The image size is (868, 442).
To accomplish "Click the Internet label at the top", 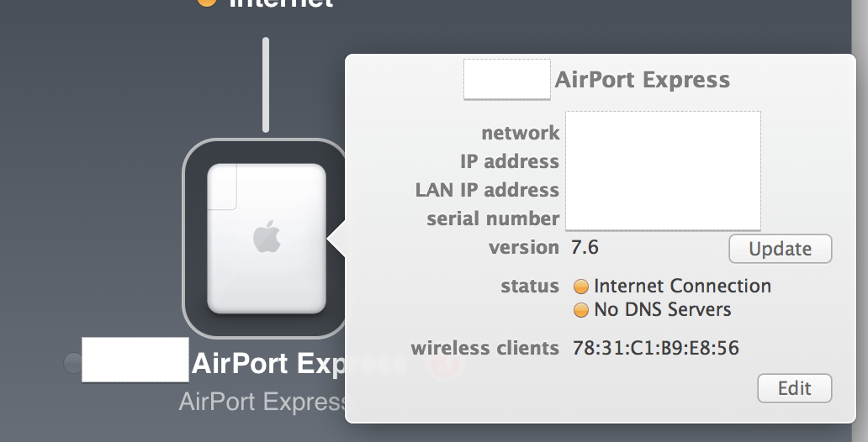I will coord(281,3).
